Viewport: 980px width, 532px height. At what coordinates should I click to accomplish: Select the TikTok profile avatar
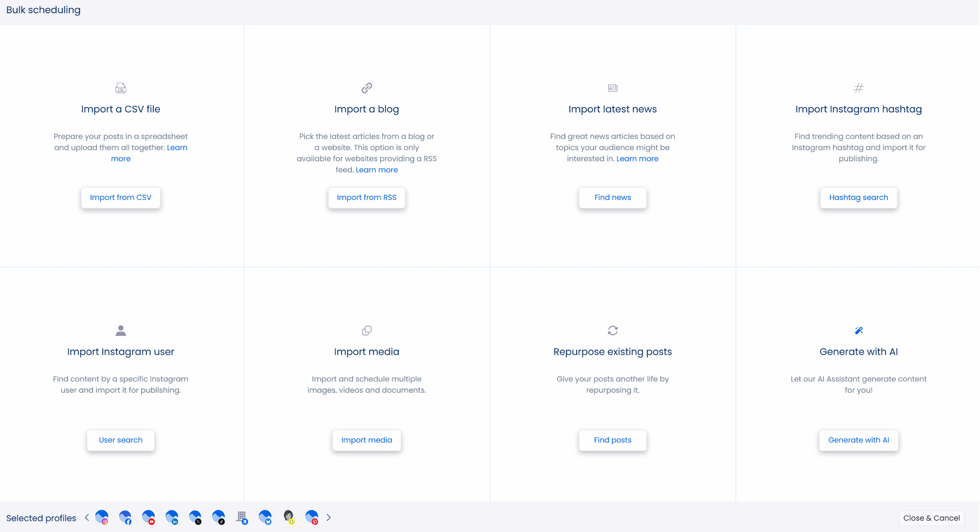point(218,517)
